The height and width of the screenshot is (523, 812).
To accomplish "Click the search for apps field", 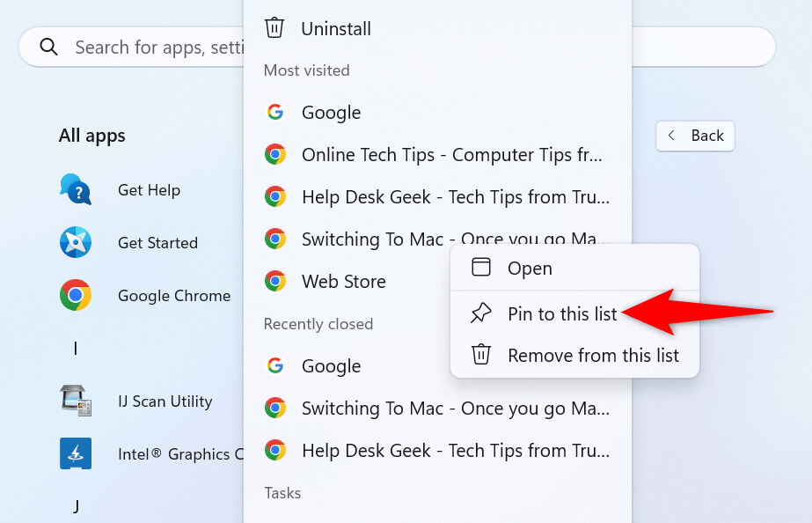I will click(158, 47).
